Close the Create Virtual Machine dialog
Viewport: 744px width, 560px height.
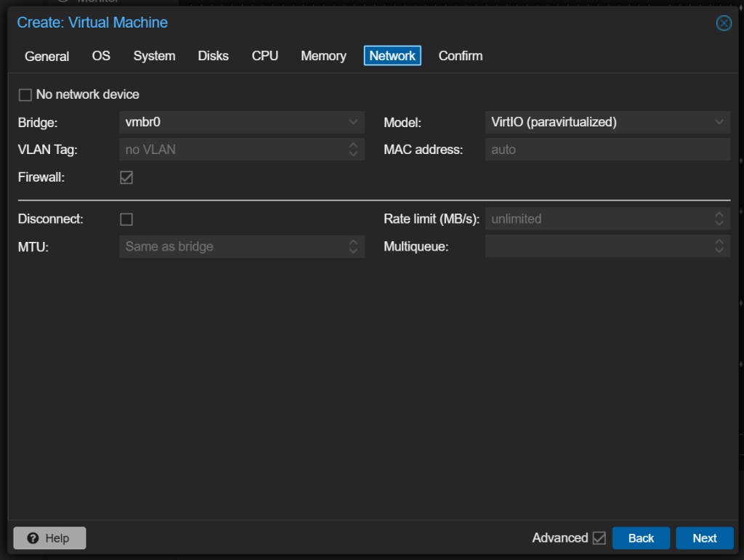tap(724, 23)
